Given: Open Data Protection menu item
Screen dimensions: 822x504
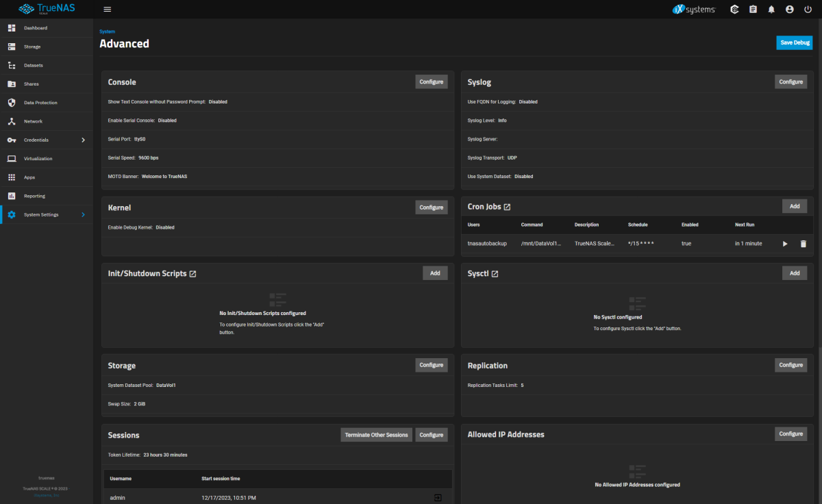Looking at the screenshot, I should click(47, 103).
